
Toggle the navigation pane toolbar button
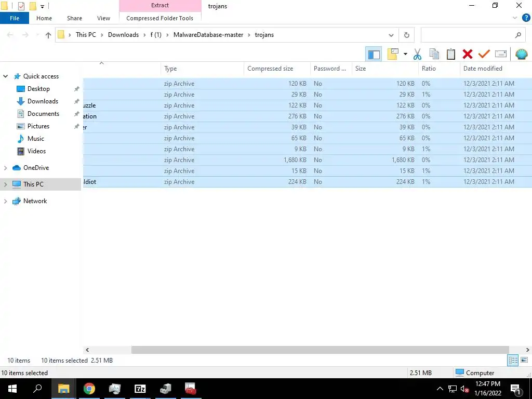374,54
